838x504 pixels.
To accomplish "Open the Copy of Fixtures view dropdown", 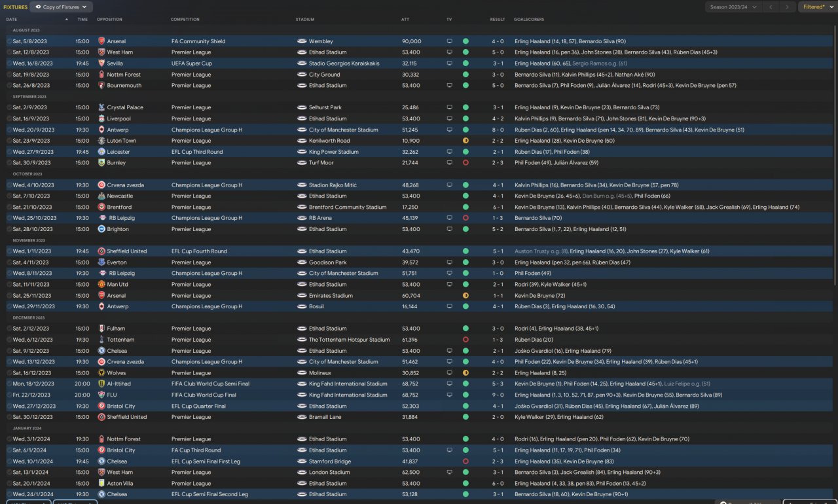I will tap(62, 7).
